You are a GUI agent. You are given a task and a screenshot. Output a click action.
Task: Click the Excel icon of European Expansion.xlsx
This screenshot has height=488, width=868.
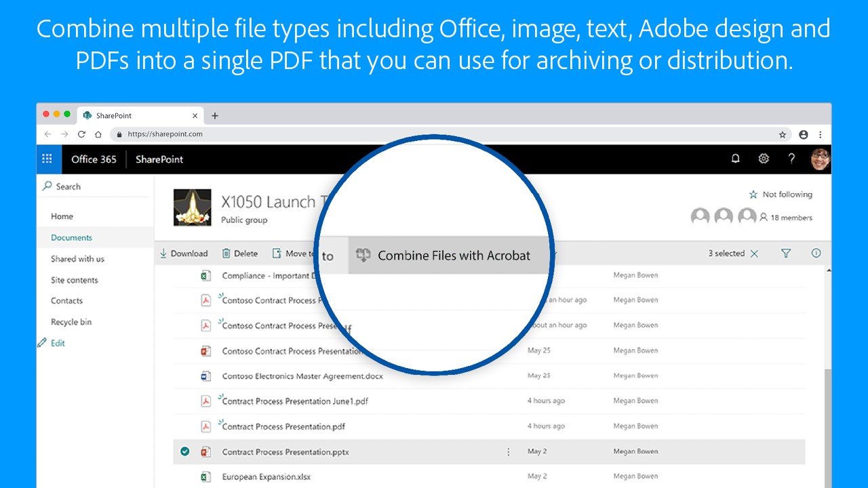point(205,477)
